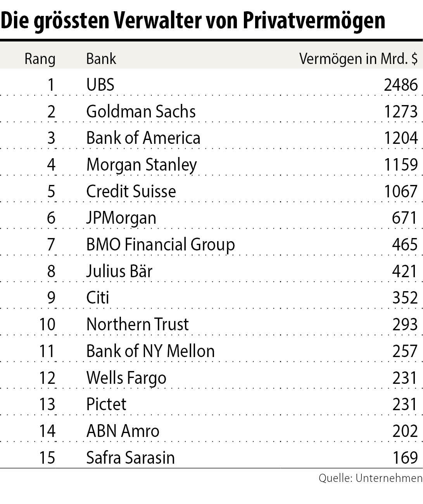Select the Morgan Stanley entry
This screenshot has height=504, width=423.
142,165
